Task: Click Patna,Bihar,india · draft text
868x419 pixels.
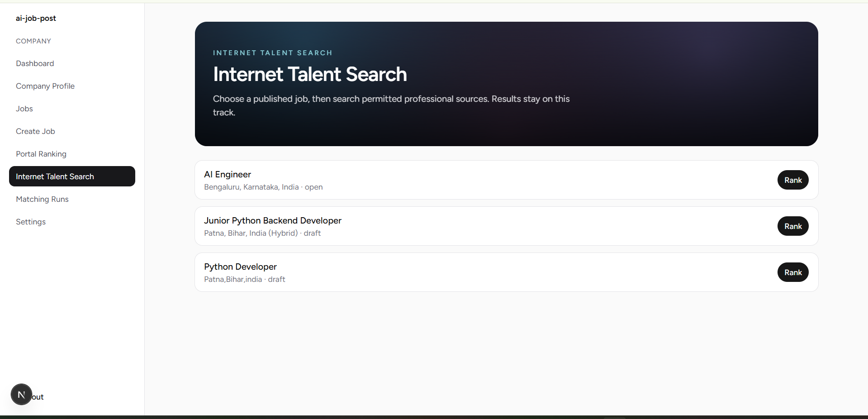Action: [x=245, y=279]
